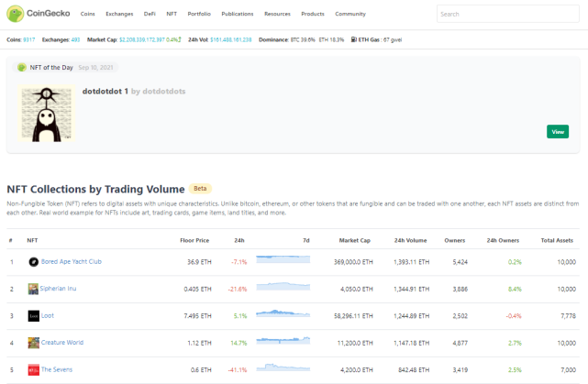
Task: Click the Creature World collection icon
Action: [33, 342]
